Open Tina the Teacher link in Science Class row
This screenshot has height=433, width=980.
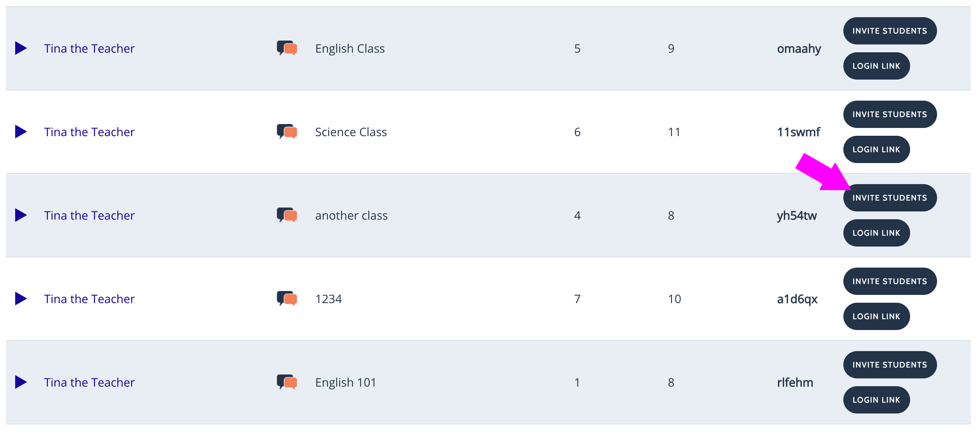pyautogui.click(x=89, y=132)
